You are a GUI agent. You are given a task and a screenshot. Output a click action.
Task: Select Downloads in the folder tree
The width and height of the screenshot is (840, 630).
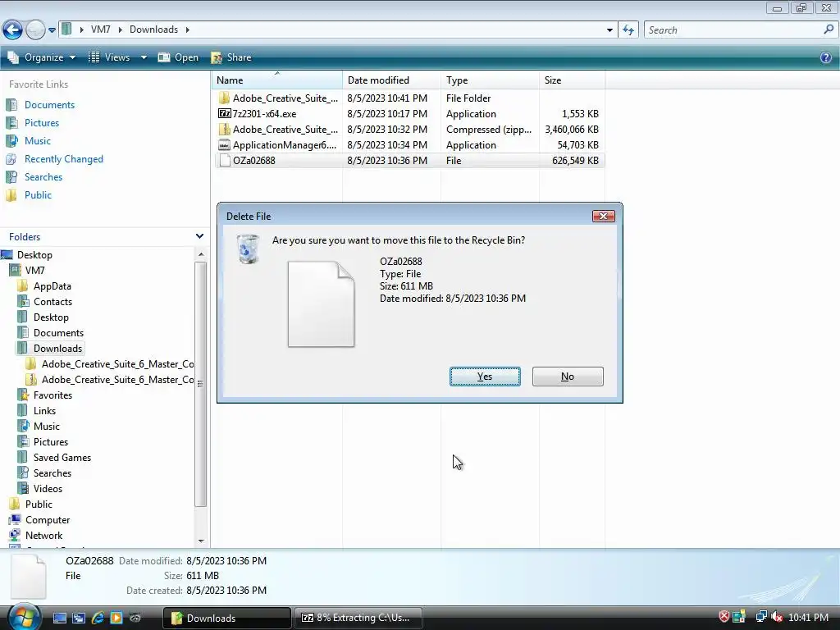pos(58,348)
